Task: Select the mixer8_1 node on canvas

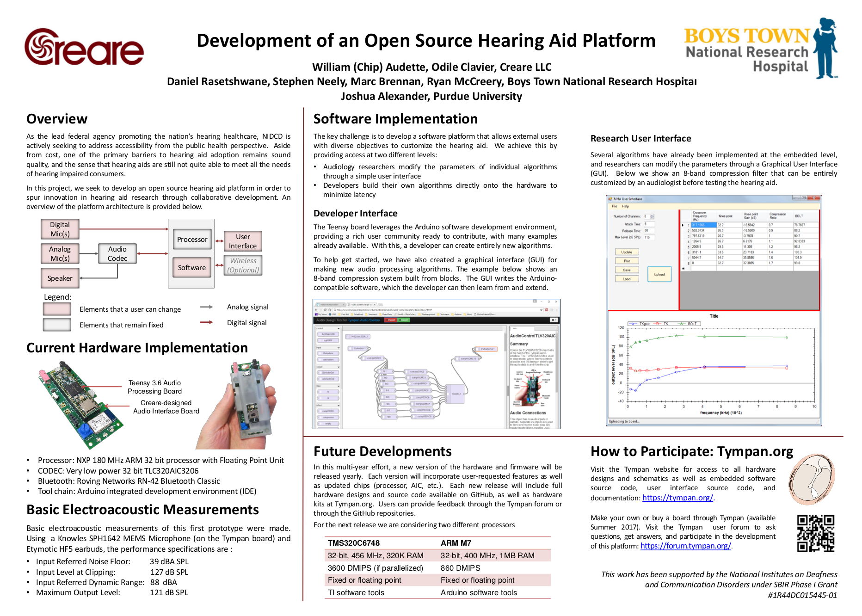Action: (456, 394)
